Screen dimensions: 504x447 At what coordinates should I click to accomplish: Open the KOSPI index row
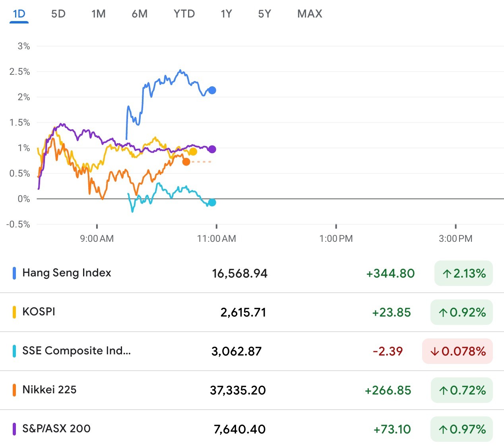pyautogui.click(x=252, y=312)
